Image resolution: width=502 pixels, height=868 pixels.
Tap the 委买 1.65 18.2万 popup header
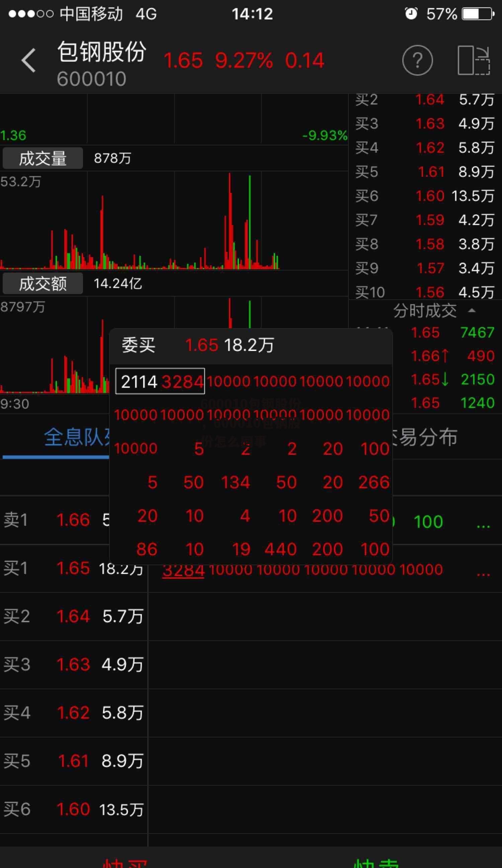[251, 346]
